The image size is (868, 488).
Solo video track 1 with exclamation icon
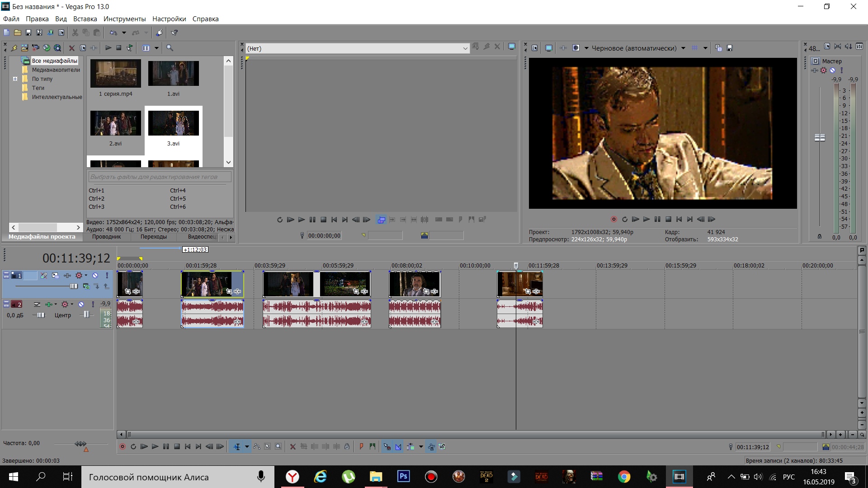[107, 276]
